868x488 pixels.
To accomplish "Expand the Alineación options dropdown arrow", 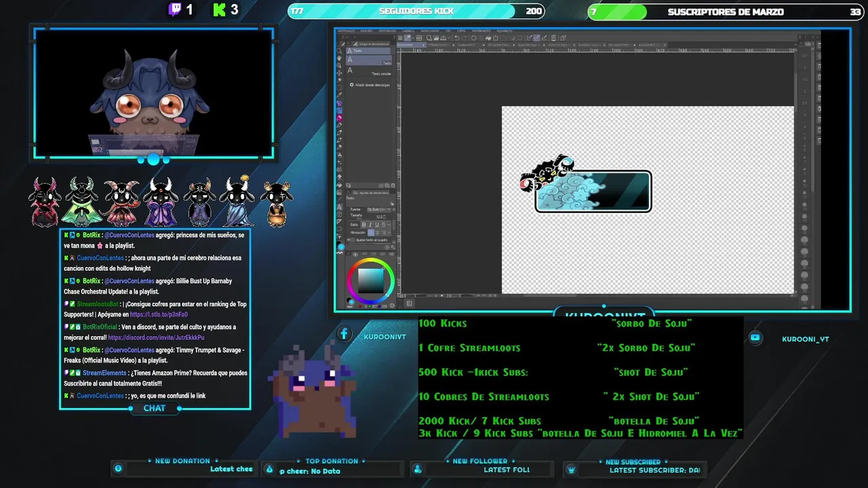I will coord(389,232).
